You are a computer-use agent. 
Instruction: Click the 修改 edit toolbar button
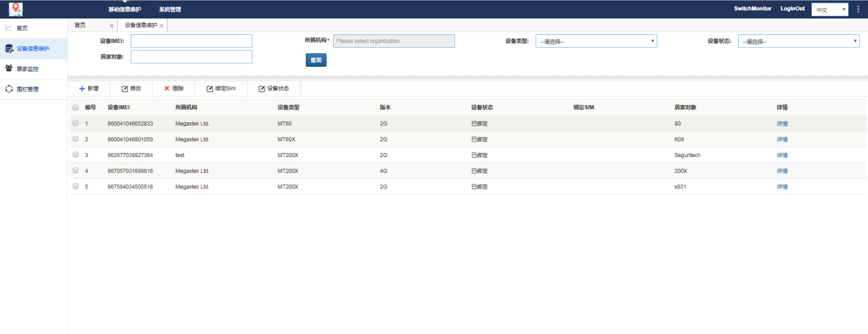tap(131, 89)
